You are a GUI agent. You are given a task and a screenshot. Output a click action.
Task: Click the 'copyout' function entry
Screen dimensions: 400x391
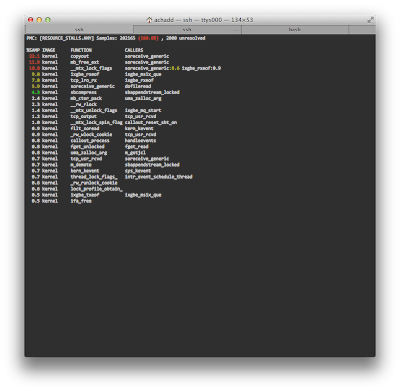click(x=80, y=56)
